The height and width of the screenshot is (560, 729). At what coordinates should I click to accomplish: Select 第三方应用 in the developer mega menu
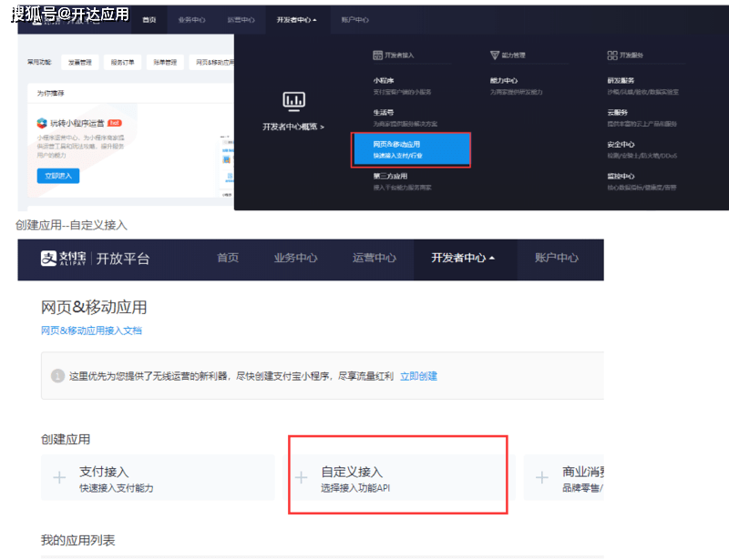[390, 176]
